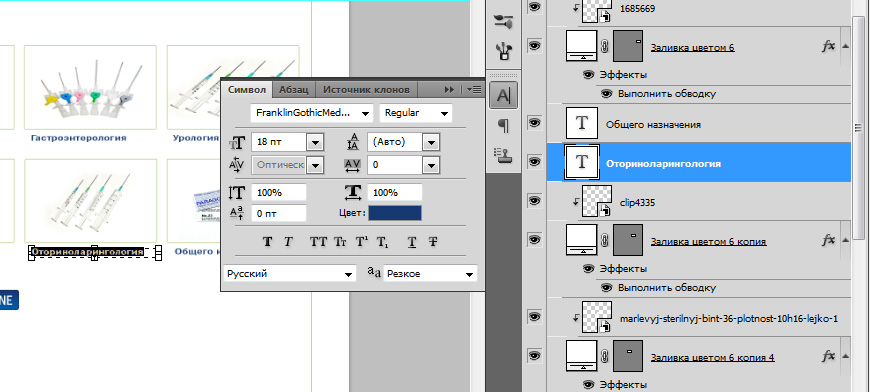Image resolution: width=870 pixels, height=392 pixels.
Task: Click the horizontal scale 100% field
Action: pos(394,192)
